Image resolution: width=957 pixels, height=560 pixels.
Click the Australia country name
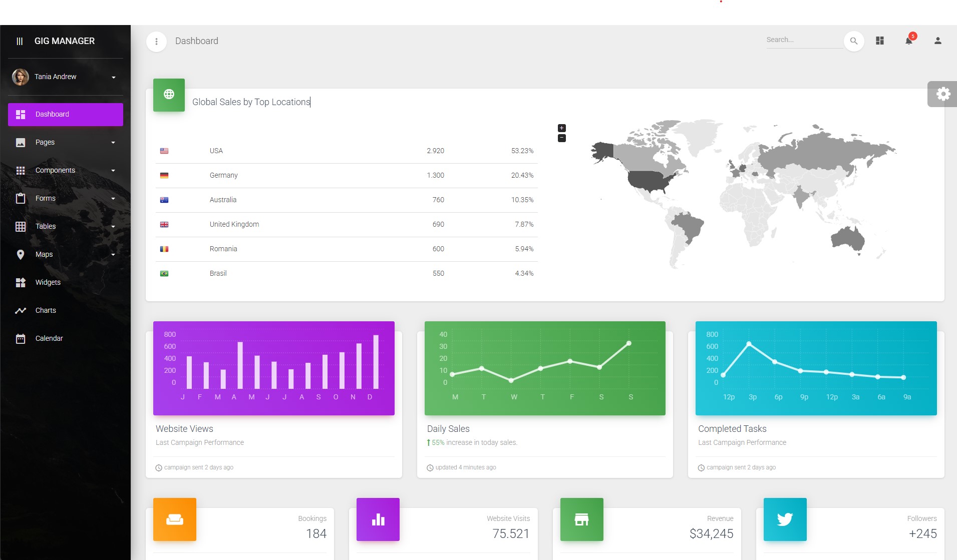[223, 200]
